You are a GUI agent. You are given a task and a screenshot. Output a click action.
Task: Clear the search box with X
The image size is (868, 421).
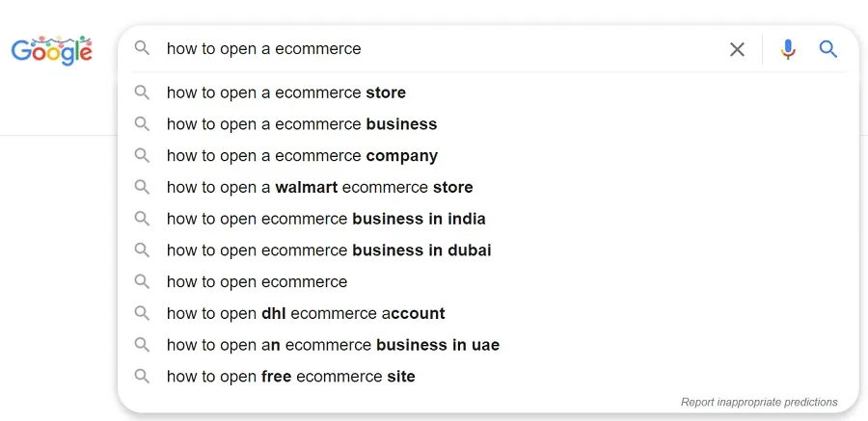coord(737,49)
